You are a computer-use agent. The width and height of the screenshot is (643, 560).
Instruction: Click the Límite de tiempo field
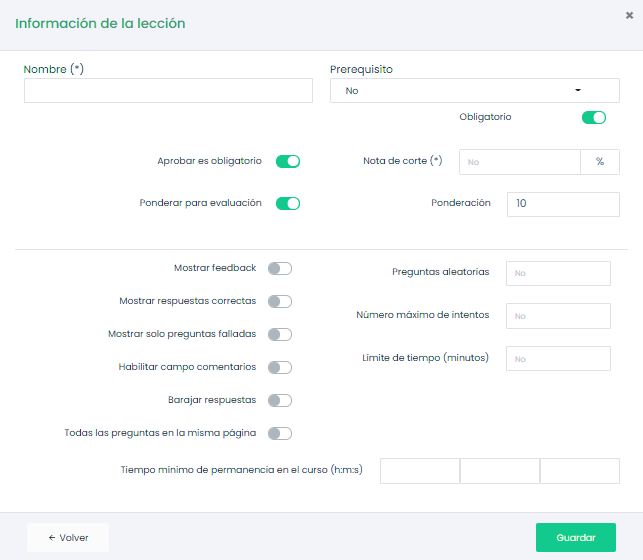coord(557,358)
